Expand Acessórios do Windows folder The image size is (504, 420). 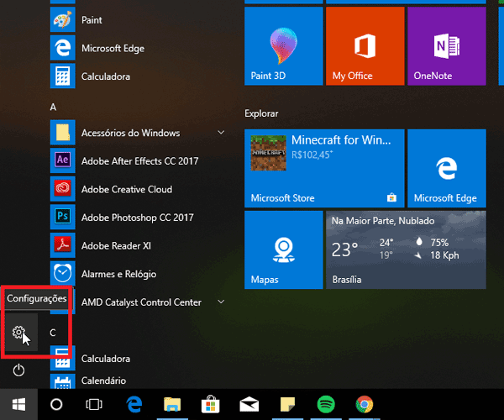tap(139, 133)
